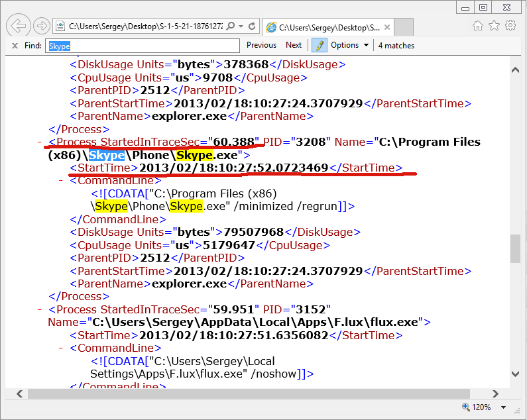Click the StartedInTraceSec value 60.388
The image size is (527, 420).
[x=233, y=142]
